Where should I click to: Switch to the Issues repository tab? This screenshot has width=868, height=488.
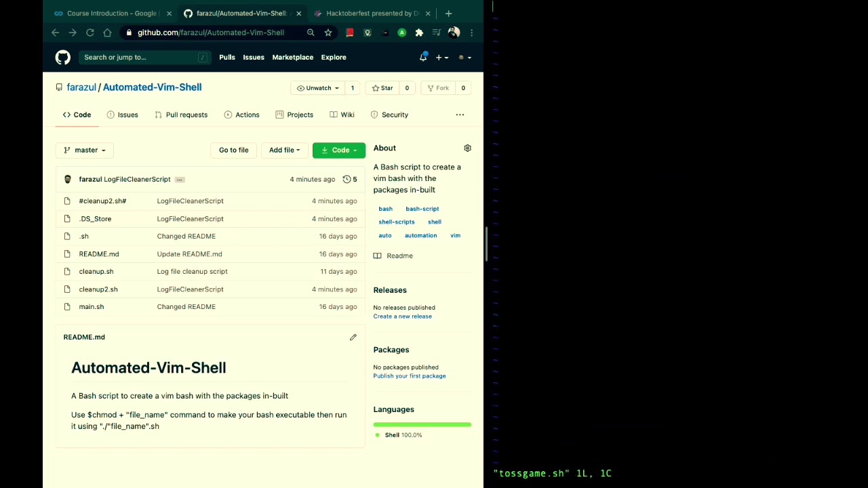122,115
